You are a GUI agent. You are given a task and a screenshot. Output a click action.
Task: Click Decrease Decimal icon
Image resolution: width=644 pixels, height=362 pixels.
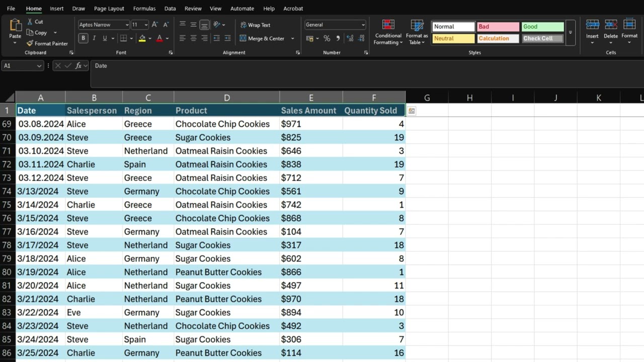(x=361, y=38)
